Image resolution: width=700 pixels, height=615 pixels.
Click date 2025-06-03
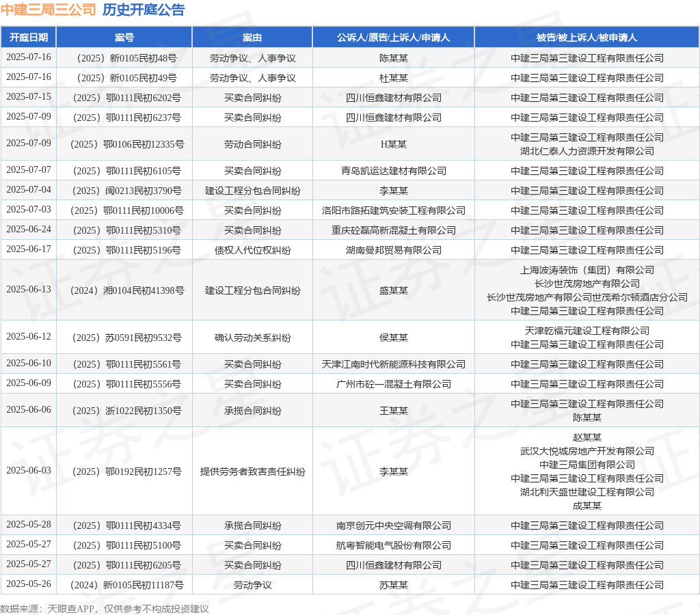pyautogui.click(x=29, y=470)
